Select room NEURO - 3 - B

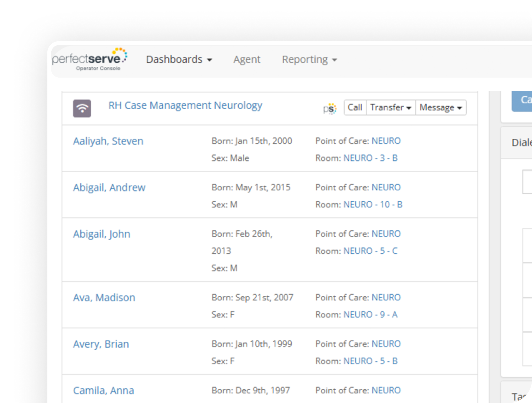pos(371,158)
